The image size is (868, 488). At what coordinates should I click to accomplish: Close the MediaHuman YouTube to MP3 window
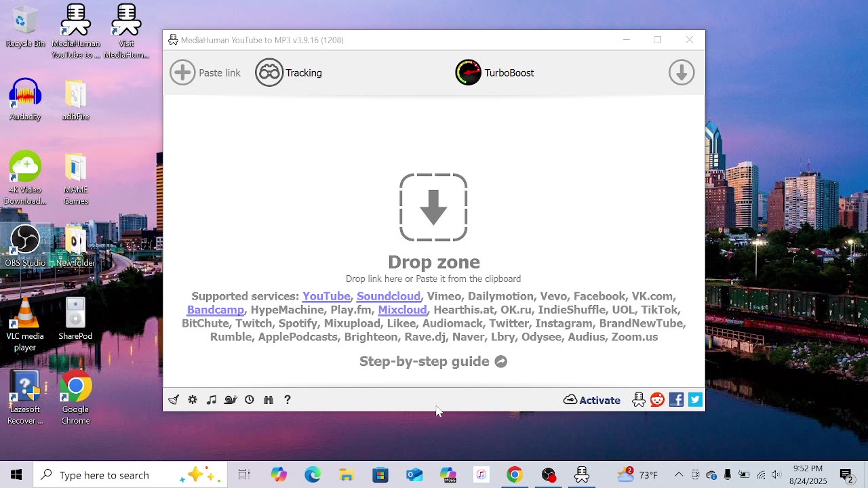690,40
